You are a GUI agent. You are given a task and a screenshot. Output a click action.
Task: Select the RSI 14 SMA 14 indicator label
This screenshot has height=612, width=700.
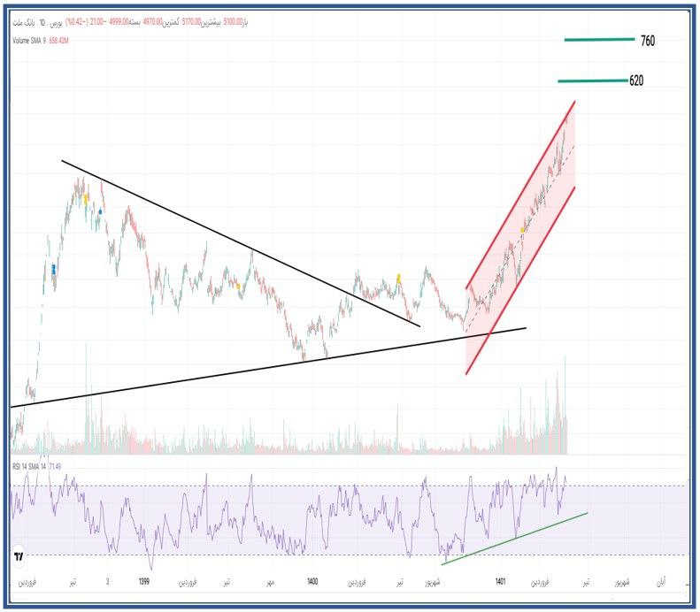point(33,464)
